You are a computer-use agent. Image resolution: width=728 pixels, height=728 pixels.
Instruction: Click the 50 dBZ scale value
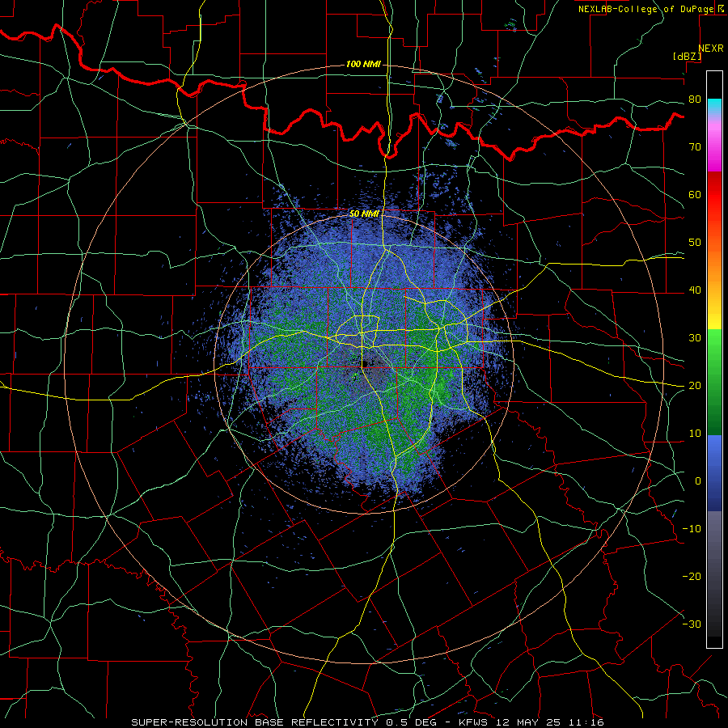[695, 243]
